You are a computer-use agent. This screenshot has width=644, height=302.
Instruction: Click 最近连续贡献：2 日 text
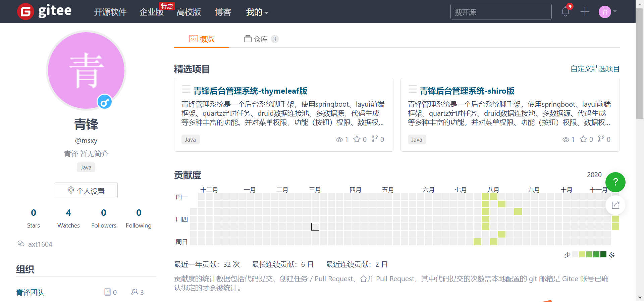pos(357,264)
